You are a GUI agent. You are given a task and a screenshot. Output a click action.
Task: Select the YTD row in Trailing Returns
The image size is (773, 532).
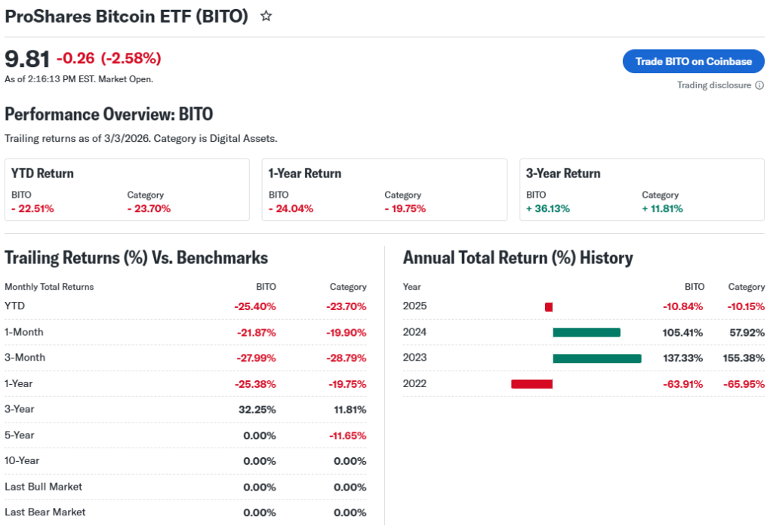point(186,306)
